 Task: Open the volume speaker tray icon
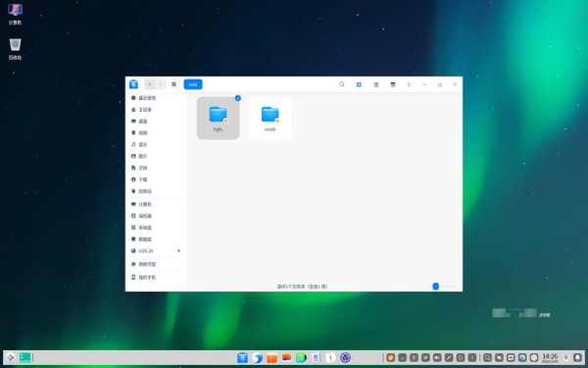[x=437, y=357]
